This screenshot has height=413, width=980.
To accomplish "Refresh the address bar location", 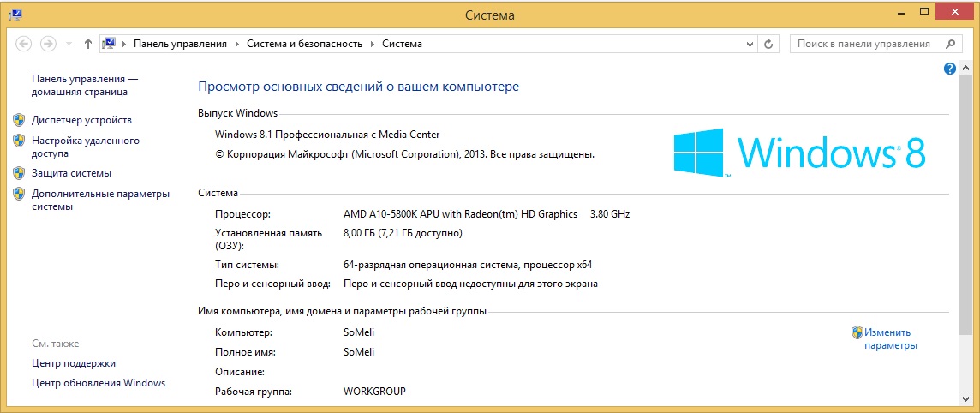I will point(769,44).
